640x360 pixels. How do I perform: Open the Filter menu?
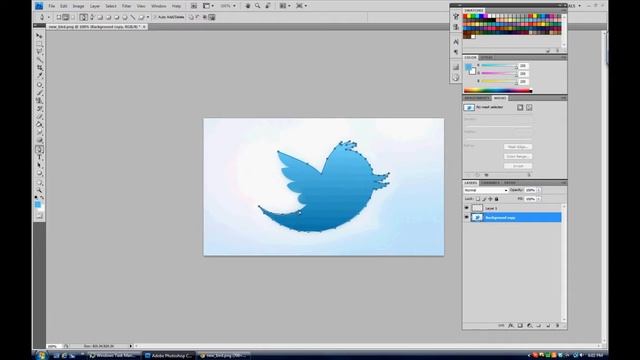tap(127, 6)
